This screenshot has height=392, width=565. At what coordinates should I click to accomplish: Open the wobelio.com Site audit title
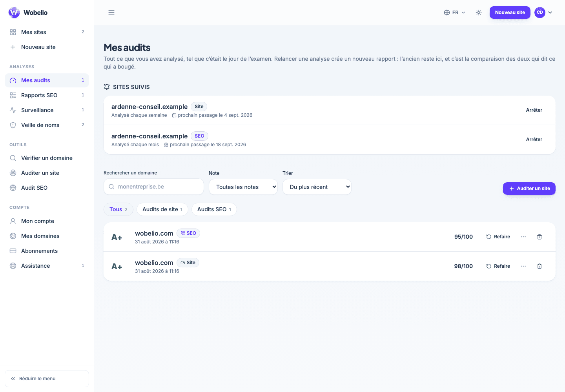click(x=154, y=263)
